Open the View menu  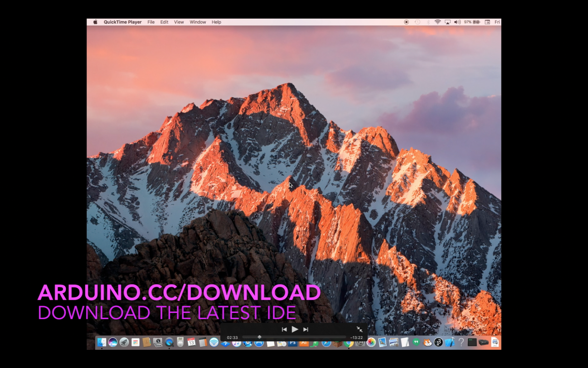coord(179,22)
